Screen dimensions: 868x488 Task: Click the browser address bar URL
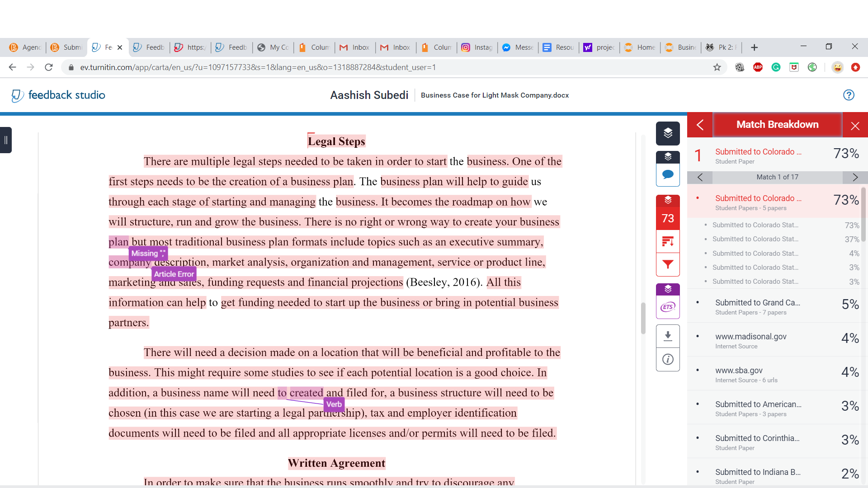tap(258, 67)
